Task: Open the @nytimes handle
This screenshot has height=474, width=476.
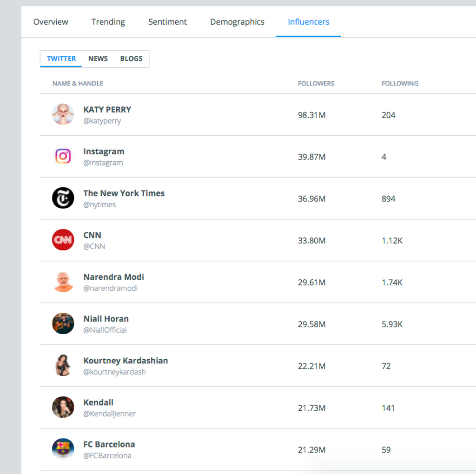Action: click(x=99, y=204)
